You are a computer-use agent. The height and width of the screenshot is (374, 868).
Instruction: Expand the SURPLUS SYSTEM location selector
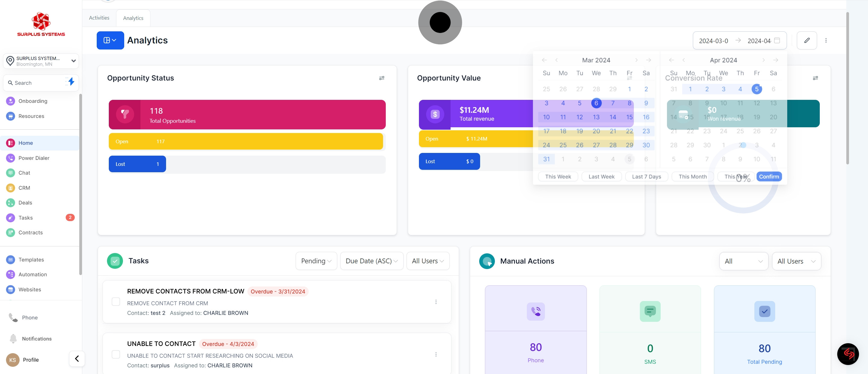(x=41, y=61)
